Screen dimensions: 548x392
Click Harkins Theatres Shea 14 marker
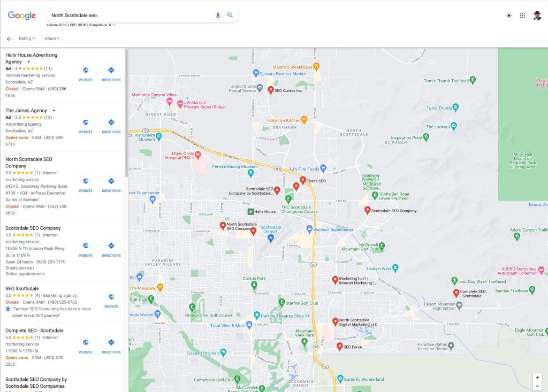(257, 315)
